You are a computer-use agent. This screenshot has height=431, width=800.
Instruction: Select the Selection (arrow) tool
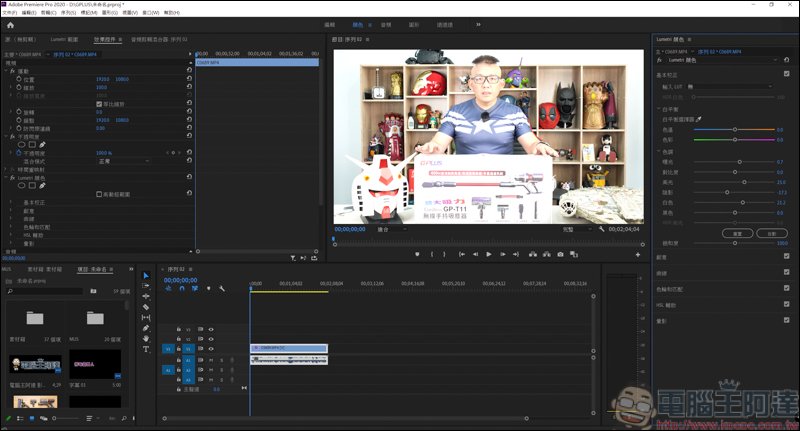(146, 275)
